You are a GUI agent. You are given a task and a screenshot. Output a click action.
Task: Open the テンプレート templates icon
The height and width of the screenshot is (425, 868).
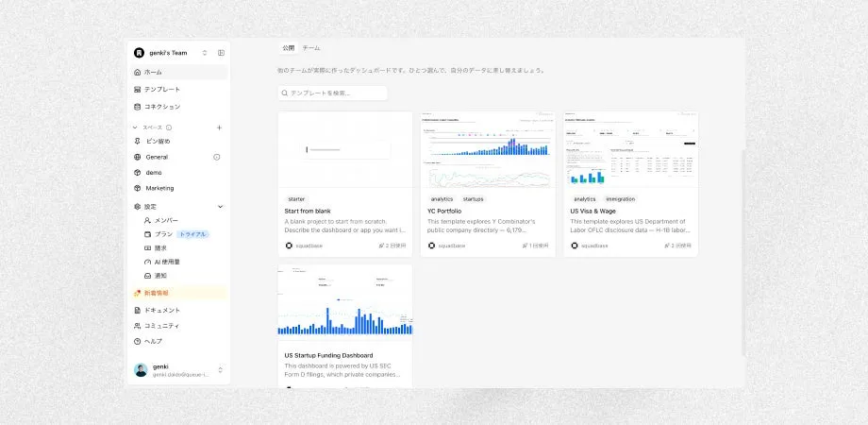138,89
